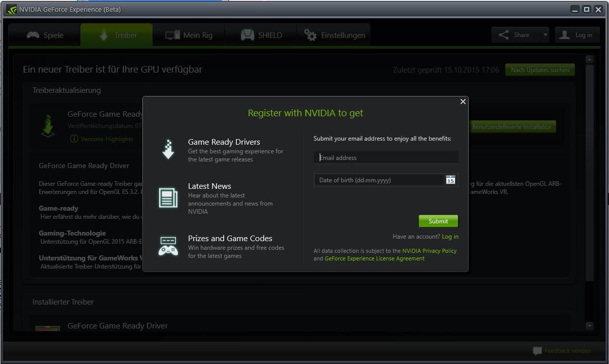Image resolution: width=609 pixels, height=364 pixels.
Task: Click Benutzerdefinierte Installation button
Action: tap(512, 126)
